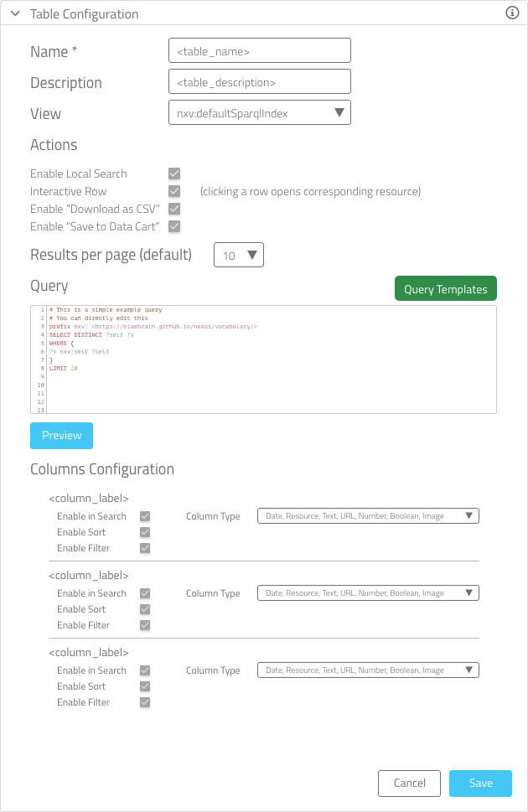Image resolution: width=528 pixels, height=812 pixels.
Task: Uncheck Enable Filter in the last column
Action: click(144, 702)
